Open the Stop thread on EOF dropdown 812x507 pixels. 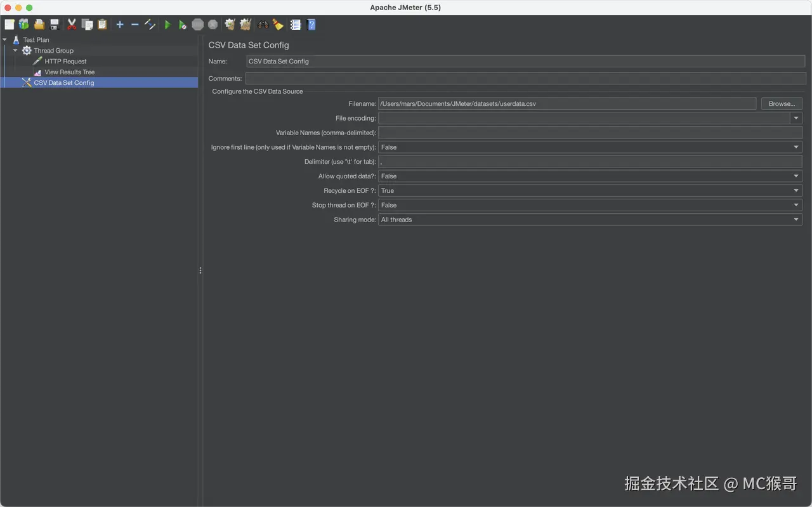[796, 205]
